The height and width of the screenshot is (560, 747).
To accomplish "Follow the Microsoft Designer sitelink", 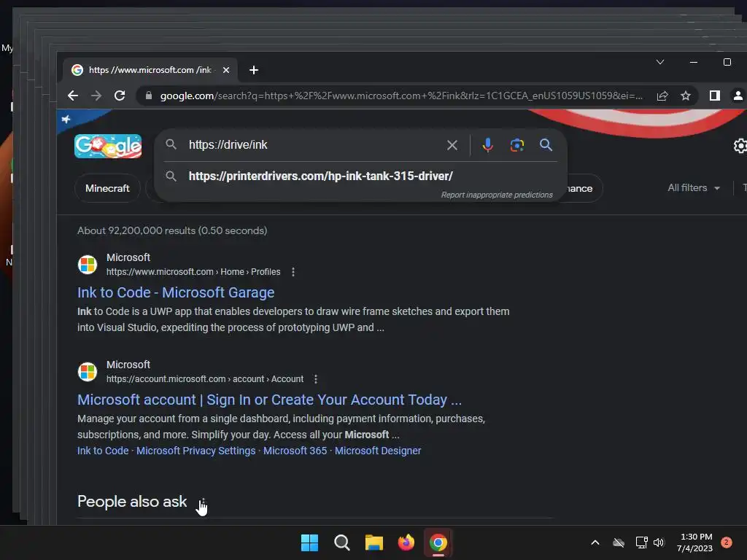I will 378,451.
